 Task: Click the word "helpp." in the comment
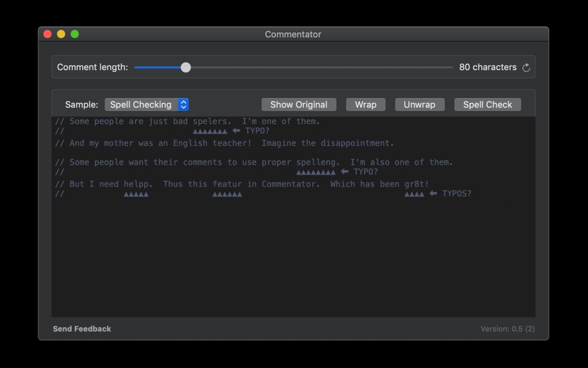coord(139,184)
